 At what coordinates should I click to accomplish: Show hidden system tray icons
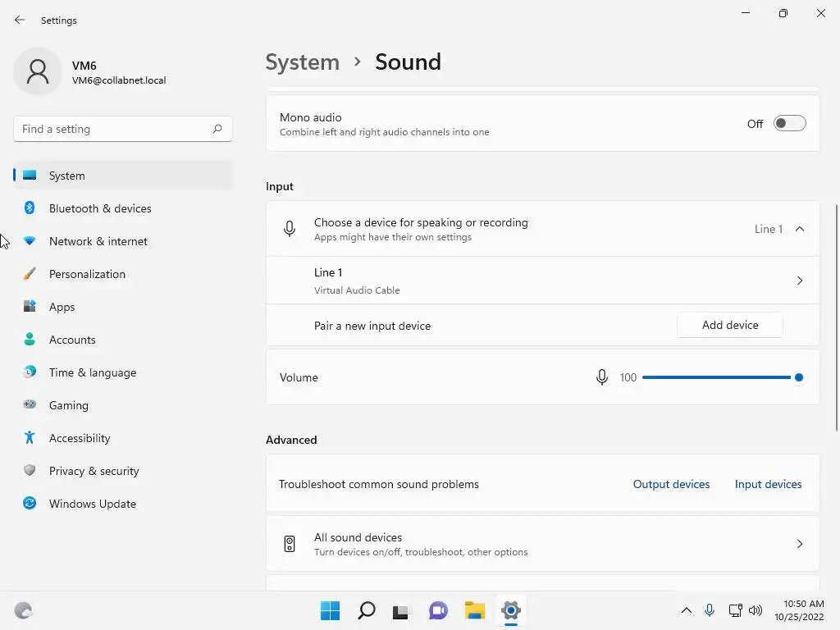(687, 610)
